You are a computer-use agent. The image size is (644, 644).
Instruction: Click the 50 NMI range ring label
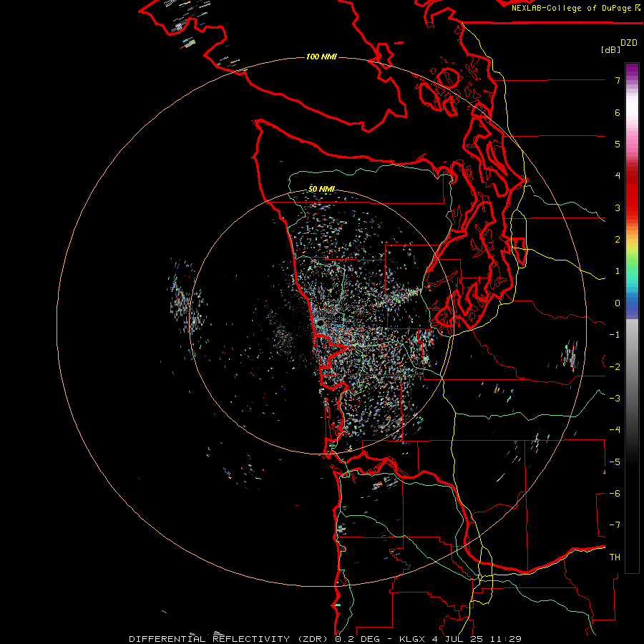pyautogui.click(x=321, y=189)
